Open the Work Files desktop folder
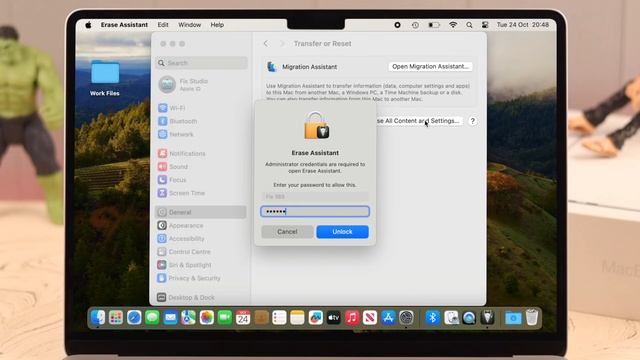The image size is (640, 360). click(105, 78)
